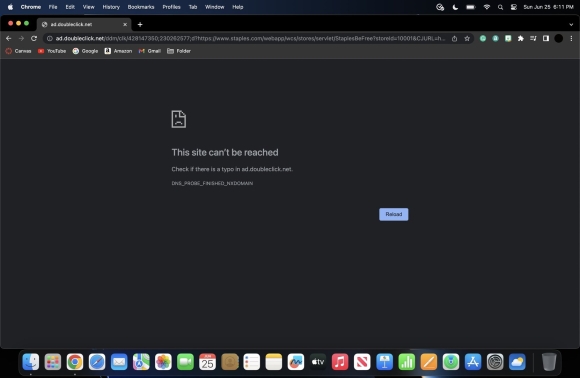Open Maps from the Dock
The image size is (580, 378).
141,362
